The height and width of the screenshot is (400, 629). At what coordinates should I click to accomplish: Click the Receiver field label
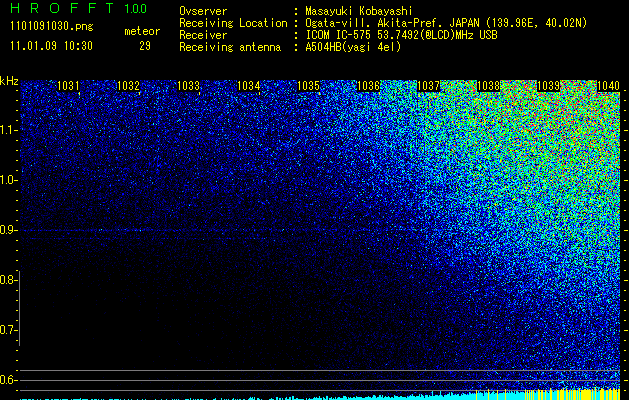203,35
